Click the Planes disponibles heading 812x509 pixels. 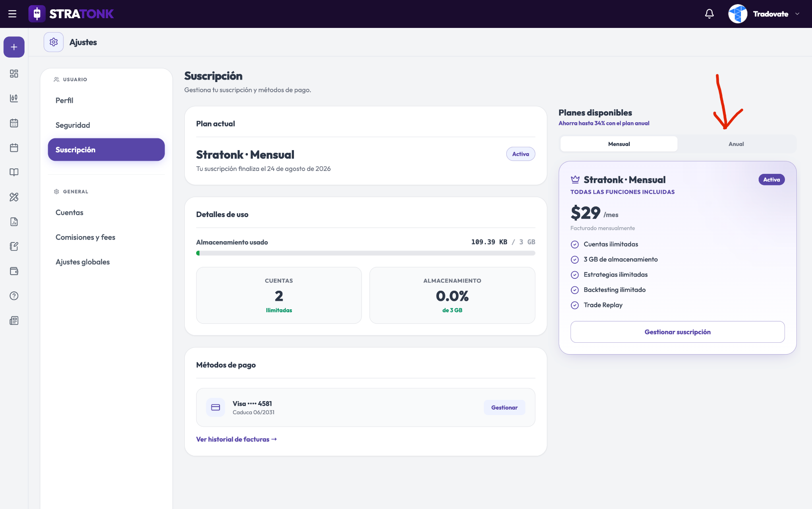coord(595,113)
